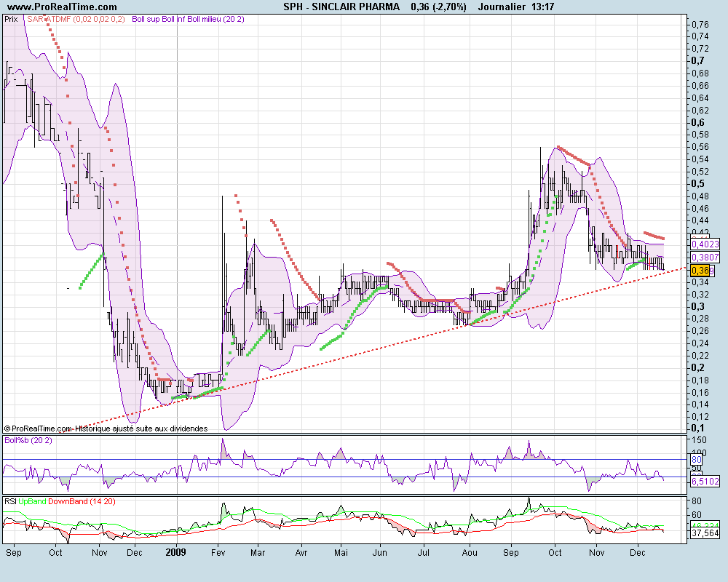
Task: Select the 0,28 price axis value
Action: pos(700,319)
